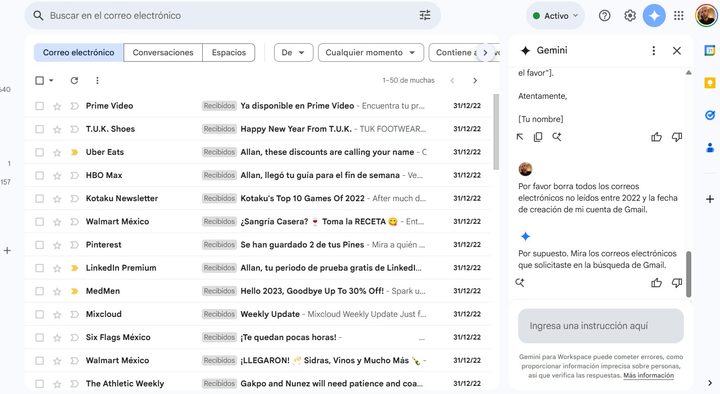Click the email list vertical scrollbar
This screenshot has width=720, height=394.
pyautogui.click(x=496, y=132)
